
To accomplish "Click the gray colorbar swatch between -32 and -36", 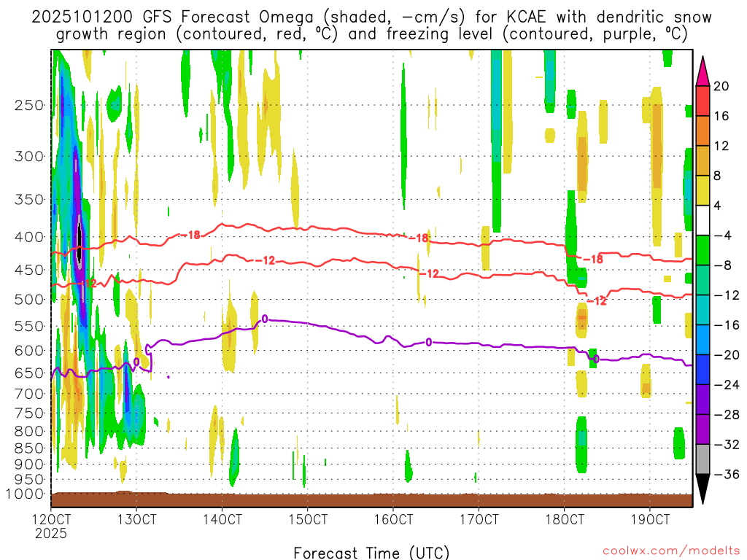I will pos(703,459).
